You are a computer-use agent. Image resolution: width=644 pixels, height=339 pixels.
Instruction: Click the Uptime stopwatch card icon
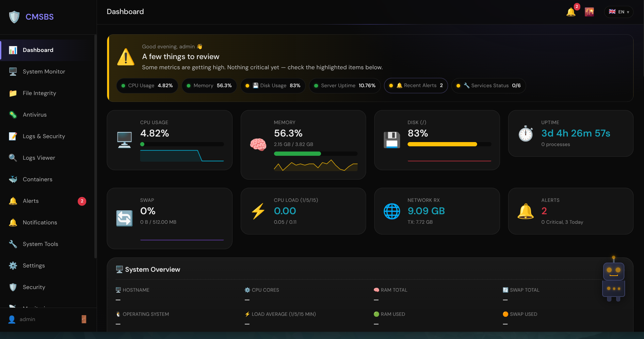(x=526, y=133)
